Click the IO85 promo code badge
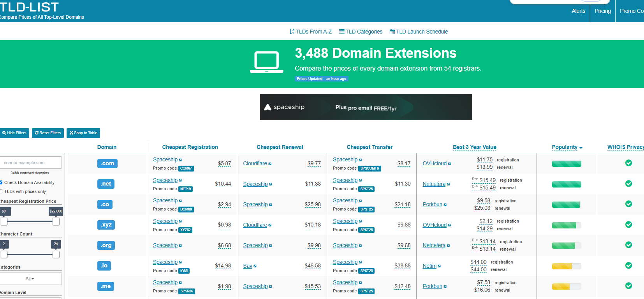The image size is (644, 299). (184, 271)
